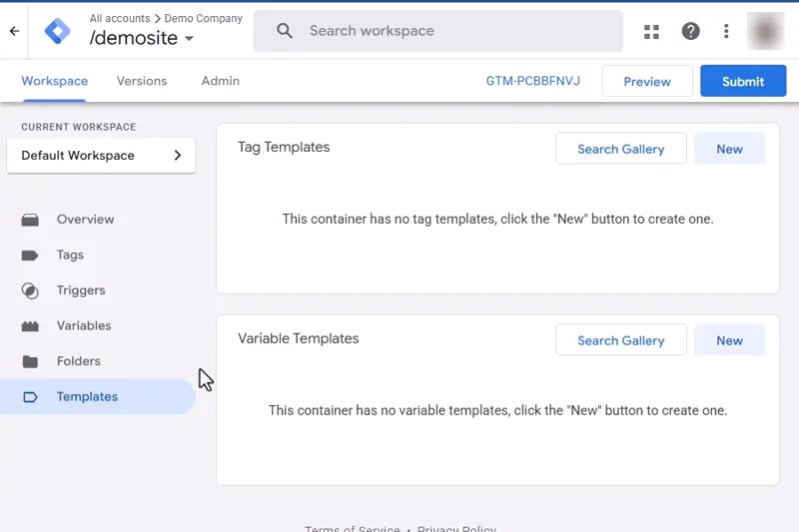Click the GTM-PCBBFNVJ container ID link
This screenshot has height=532, width=799.
coord(532,82)
